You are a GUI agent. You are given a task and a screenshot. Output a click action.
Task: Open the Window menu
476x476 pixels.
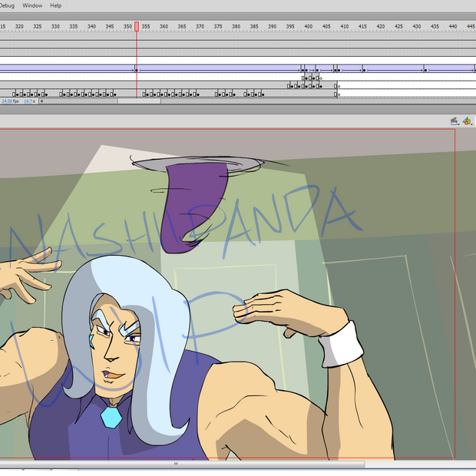[x=32, y=5]
